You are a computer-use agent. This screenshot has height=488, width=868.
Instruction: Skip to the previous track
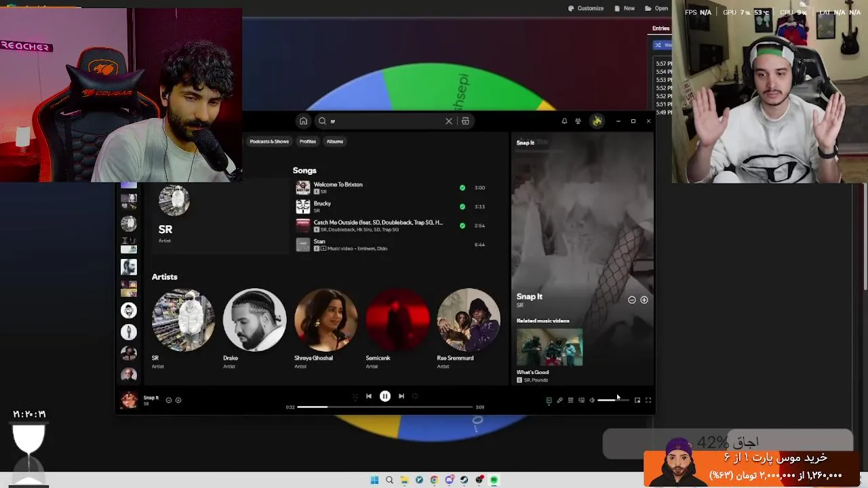368,396
